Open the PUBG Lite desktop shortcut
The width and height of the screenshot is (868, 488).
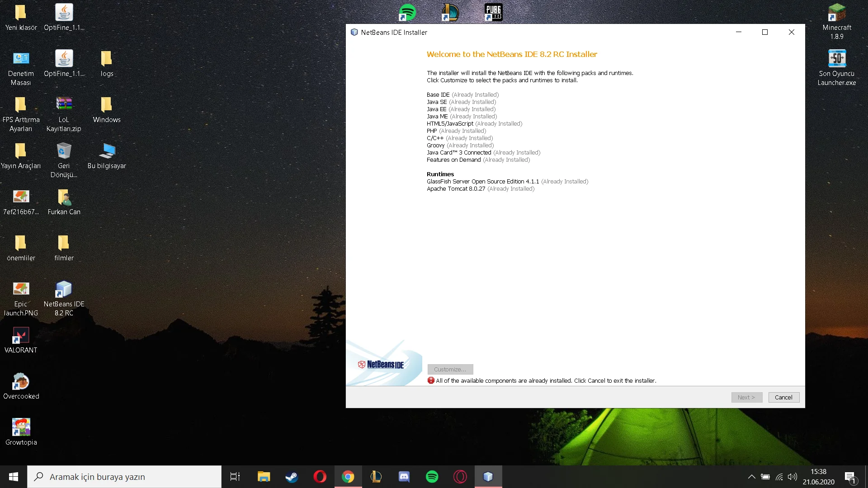click(x=493, y=12)
